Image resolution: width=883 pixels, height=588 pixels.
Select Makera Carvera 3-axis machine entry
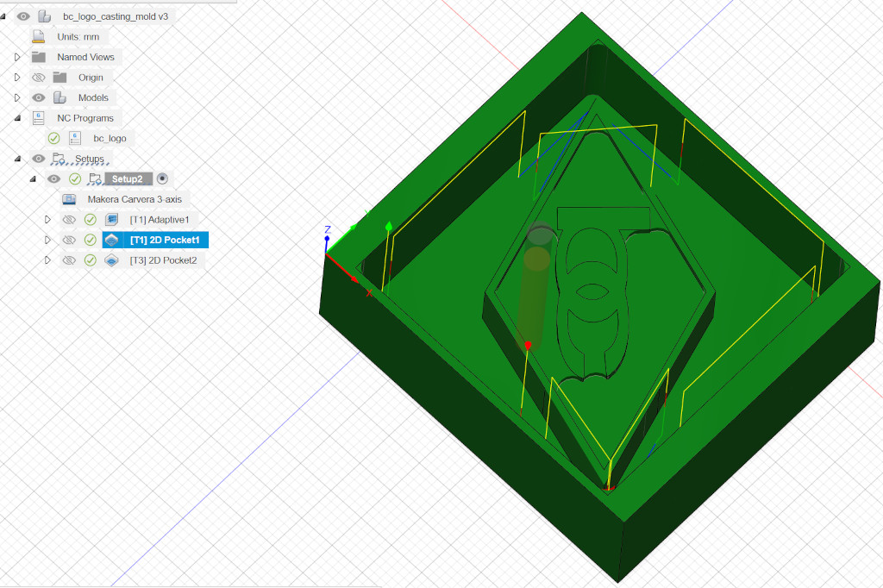click(135, 199)
